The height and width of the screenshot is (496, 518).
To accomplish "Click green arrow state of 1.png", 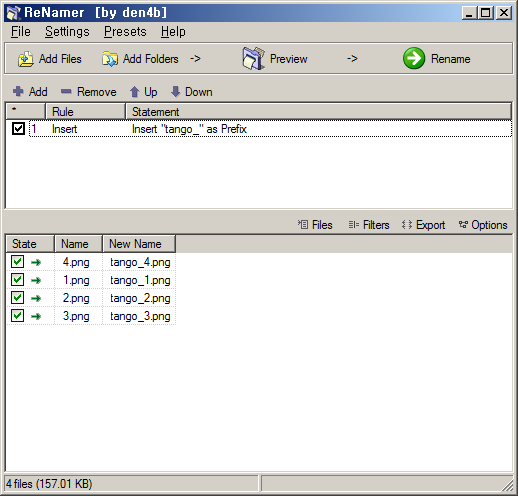I will 36,281.
